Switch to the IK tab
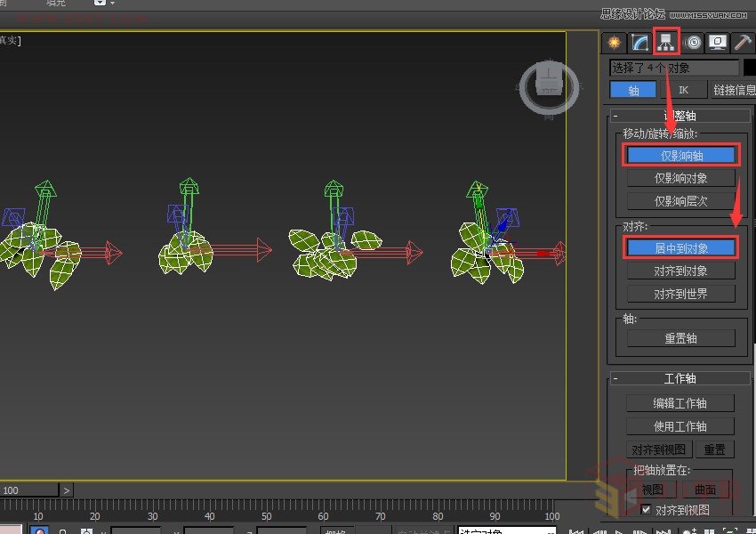This screenshot has height=534, width=756. click(x=683, y=90)
